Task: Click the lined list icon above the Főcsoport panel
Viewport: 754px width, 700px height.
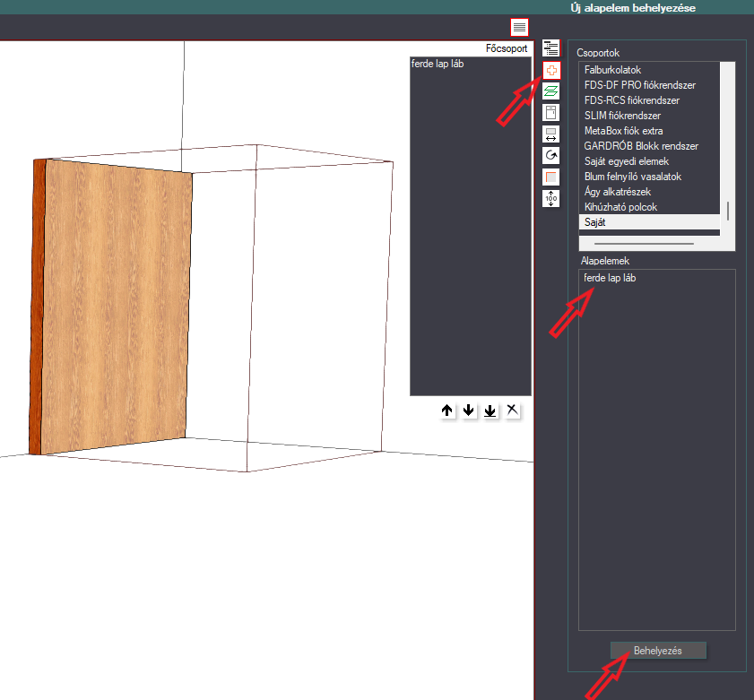Action: pos(519,28)
